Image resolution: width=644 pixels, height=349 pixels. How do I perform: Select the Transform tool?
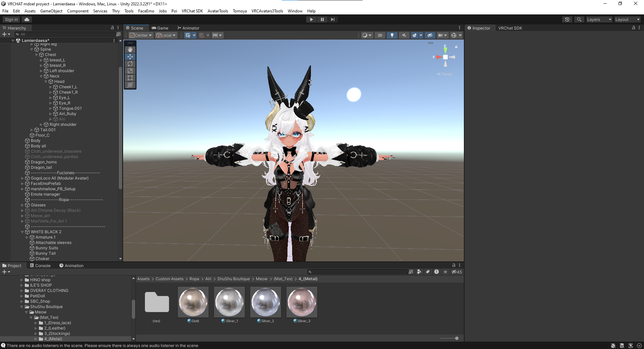coord(130,85)
